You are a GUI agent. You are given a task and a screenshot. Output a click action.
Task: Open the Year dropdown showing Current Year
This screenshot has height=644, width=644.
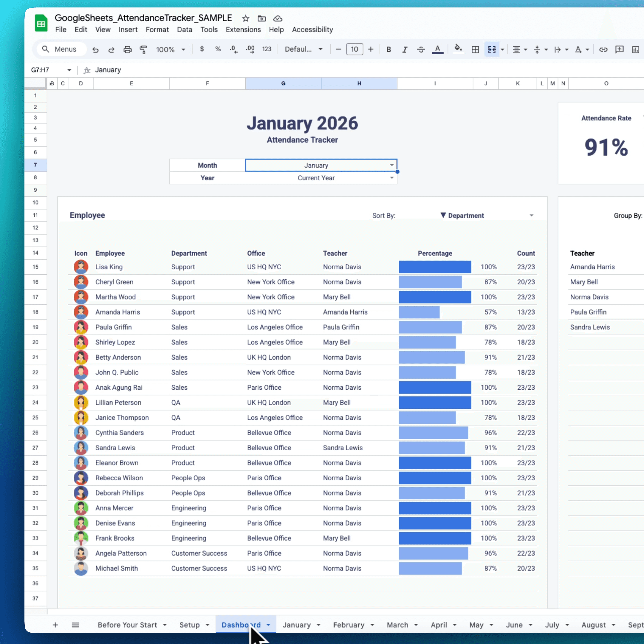click(392, 178)
